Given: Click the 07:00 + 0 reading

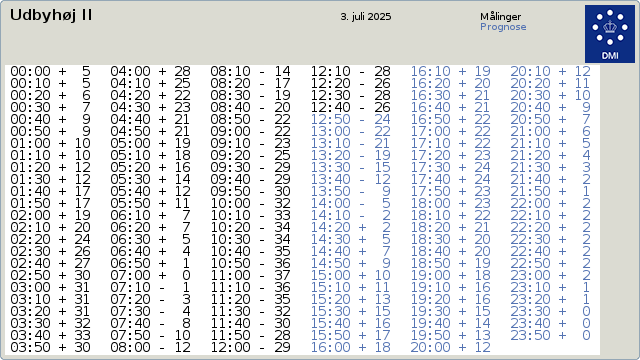Looking at the screenshot, I should 150,275.
